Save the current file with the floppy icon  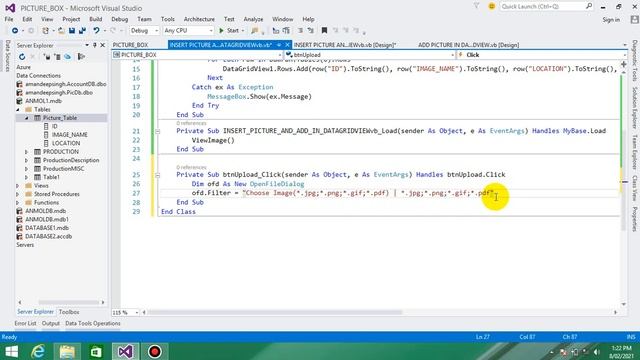tap(72, 31)
